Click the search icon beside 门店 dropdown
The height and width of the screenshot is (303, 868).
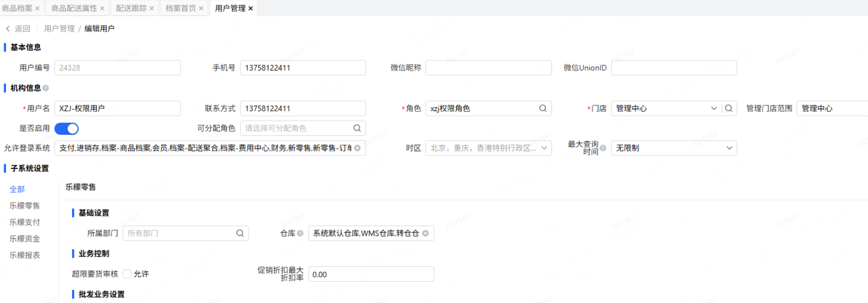click(729, 108)
